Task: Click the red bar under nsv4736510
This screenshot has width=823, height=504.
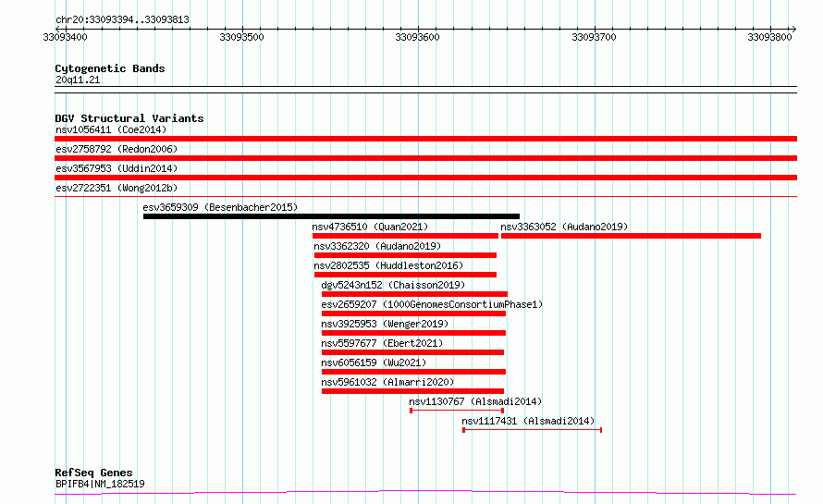Action: pyautogui.click(x=405, y=236)
